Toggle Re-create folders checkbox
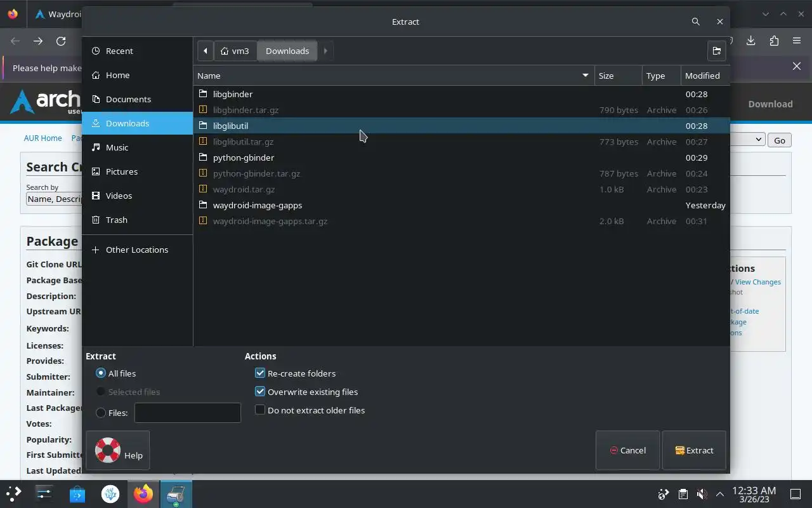This screenshot has width=812, height=508. pyautogui.click(x=260, y=373)
